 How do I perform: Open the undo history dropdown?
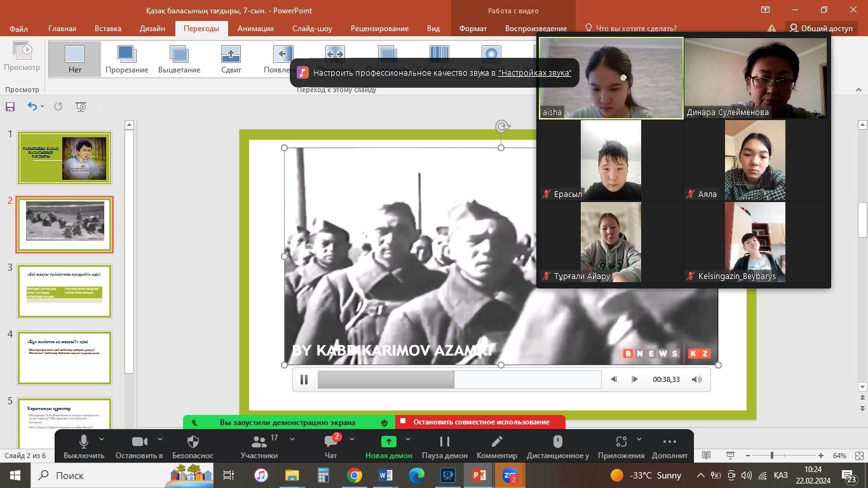42,107
